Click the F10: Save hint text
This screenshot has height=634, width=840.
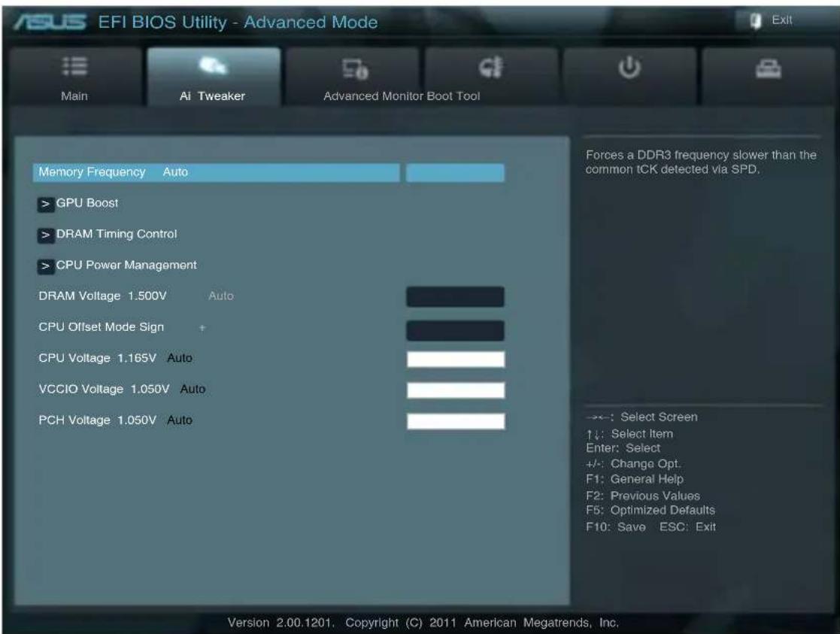(x=616, y=526)
